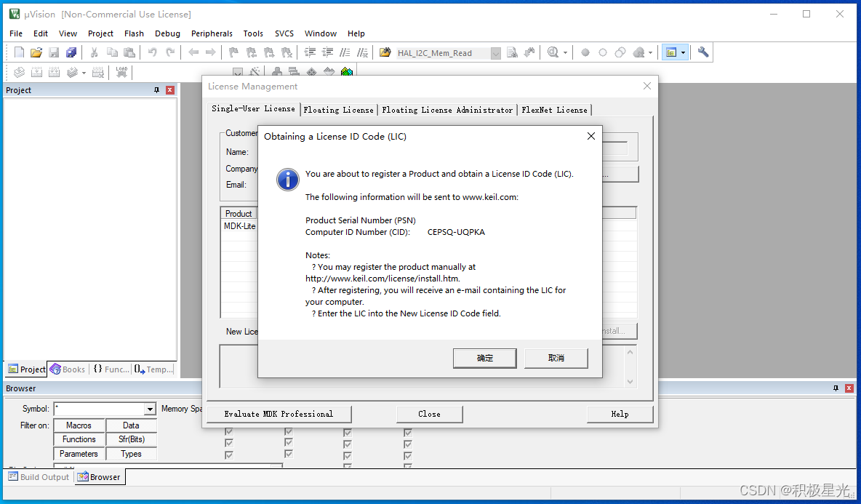The width and height of the screenshot is (861, 504).
Task: Open Manage Run-Time Environment green icon
Action: point(346,72)
